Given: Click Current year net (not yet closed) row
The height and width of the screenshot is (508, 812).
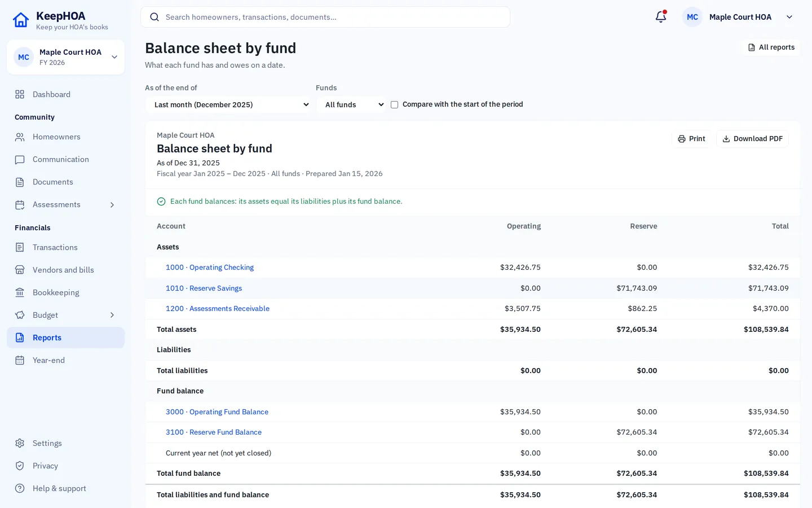Looking at the screenshot, I should pos(473,453).
